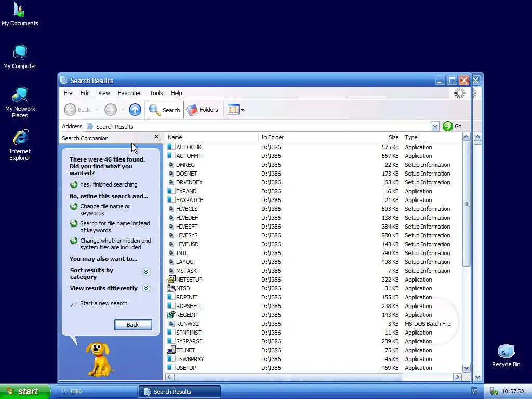
Task: Open the Tools menu
Action: pos(156,93)
